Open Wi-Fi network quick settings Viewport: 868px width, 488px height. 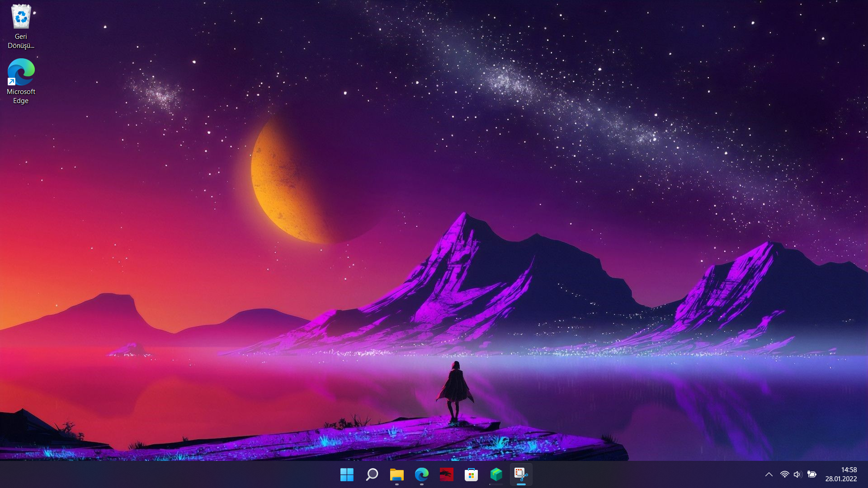[784, 474]
